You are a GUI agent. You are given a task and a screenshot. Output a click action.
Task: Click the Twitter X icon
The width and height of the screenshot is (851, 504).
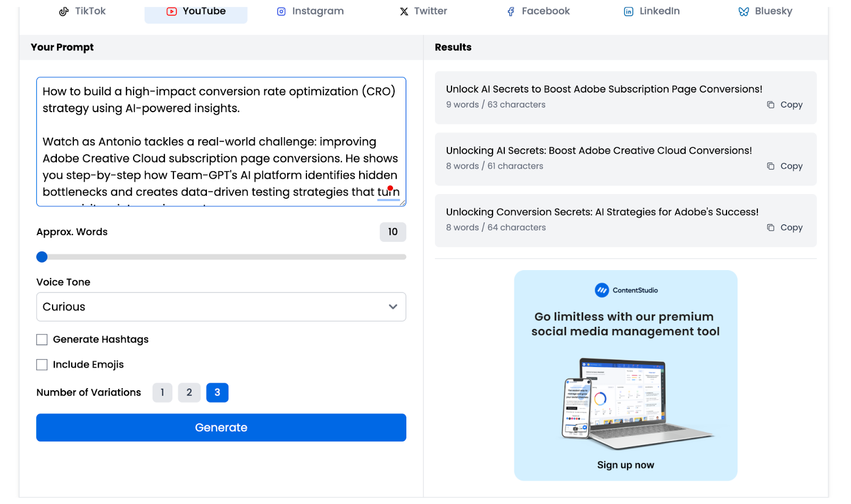click(404, 11)
